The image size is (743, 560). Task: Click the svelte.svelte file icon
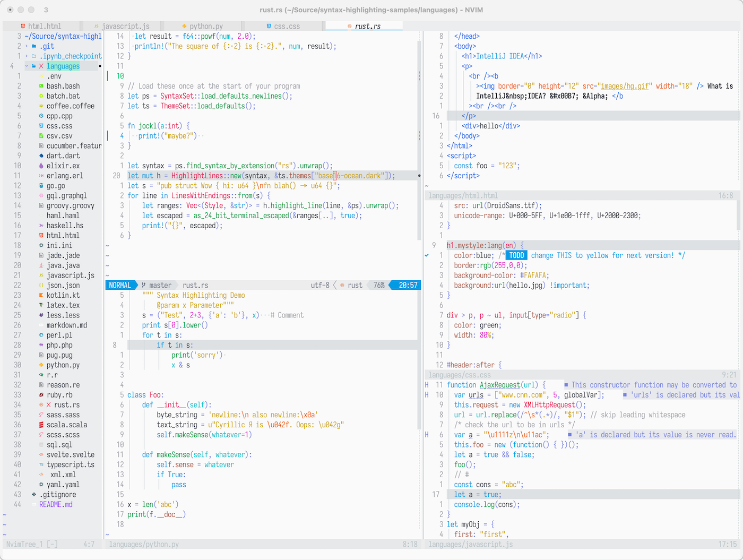(41, 455)
